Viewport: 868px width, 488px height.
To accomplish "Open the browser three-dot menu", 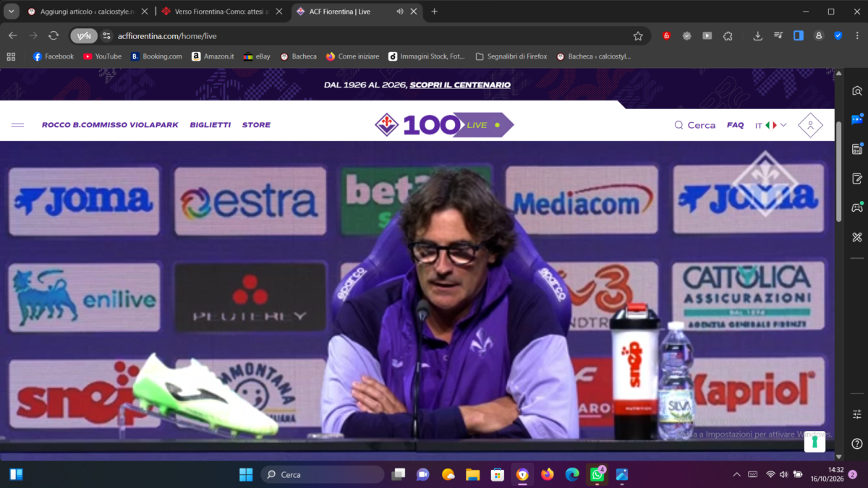I will [856, 35].
